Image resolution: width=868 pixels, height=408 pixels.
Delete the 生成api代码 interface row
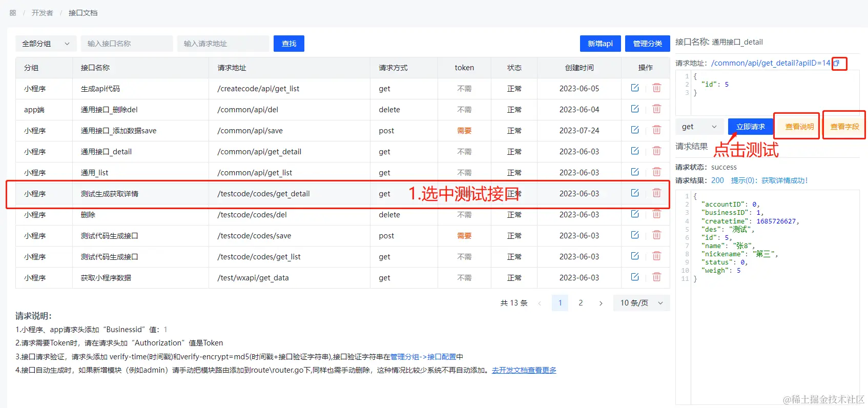656,88
